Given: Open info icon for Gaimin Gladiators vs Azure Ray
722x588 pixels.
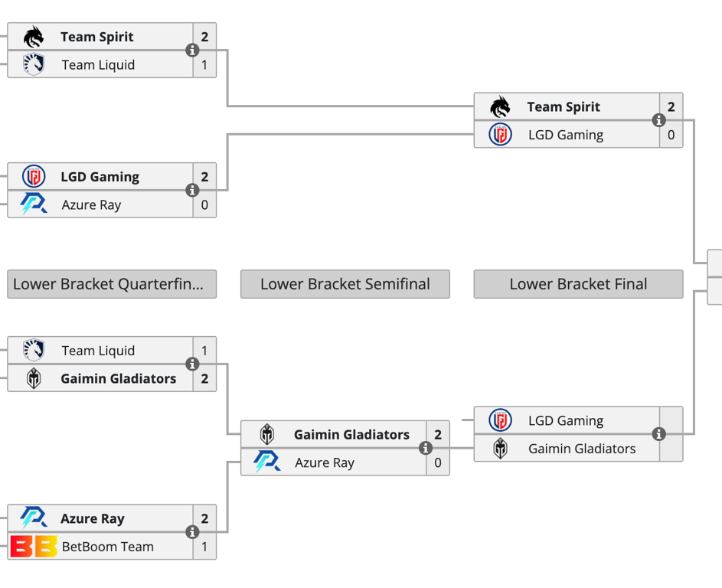Looking at the screenshot, I should click(x=426, y=448).
